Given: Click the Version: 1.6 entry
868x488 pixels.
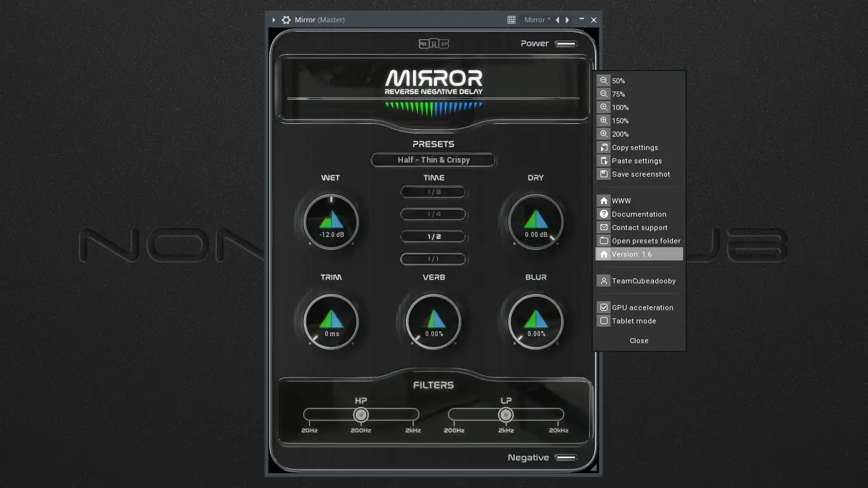Looking at the screenshot, I should (x=639, y=254).
